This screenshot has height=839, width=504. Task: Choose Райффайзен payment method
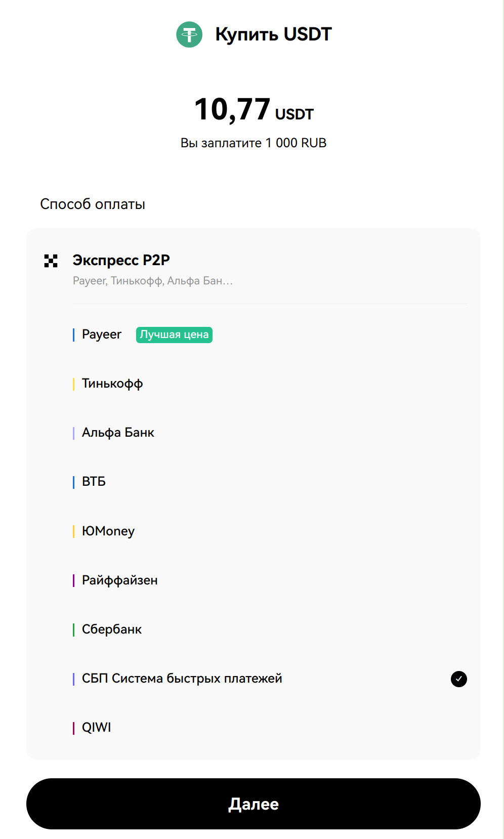[x=120, y=580]
